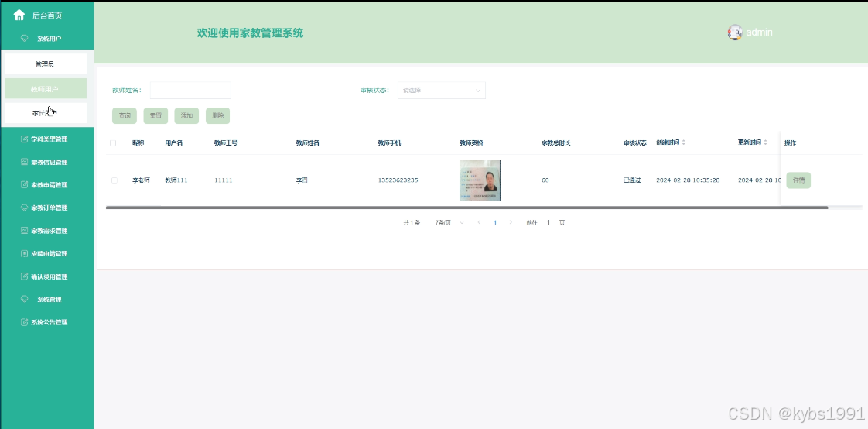Click the chart icon beside 家教需求管理

tap(24, 231)
